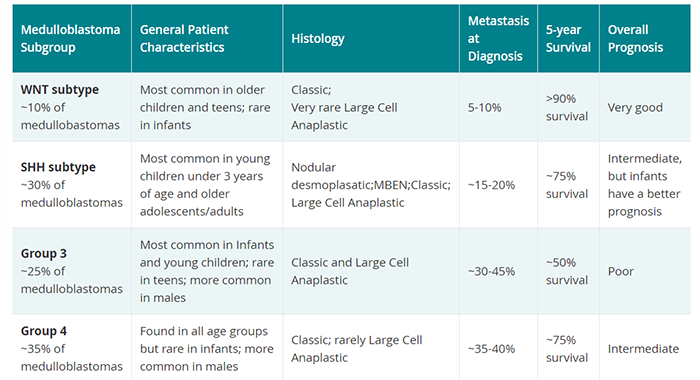Click the Group 3 row label
This screenshot has width=700, height=380.
(x=43, y=254)
